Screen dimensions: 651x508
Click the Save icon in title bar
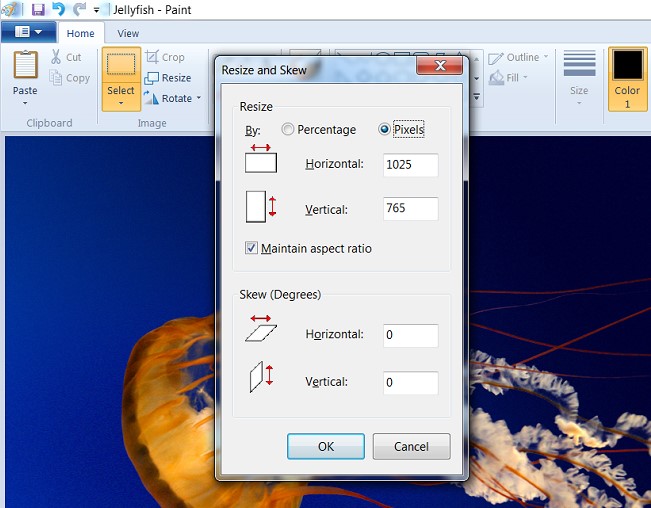38,9
